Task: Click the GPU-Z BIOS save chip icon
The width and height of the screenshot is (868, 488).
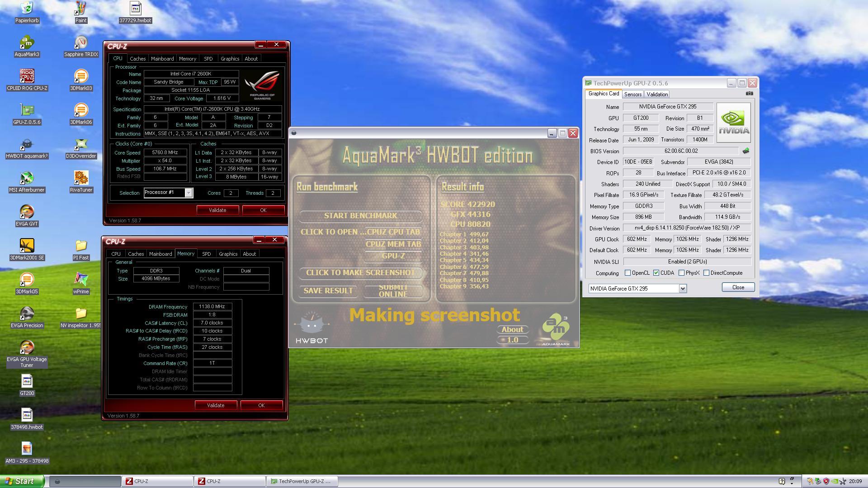Action: click(x=745, y=151)
